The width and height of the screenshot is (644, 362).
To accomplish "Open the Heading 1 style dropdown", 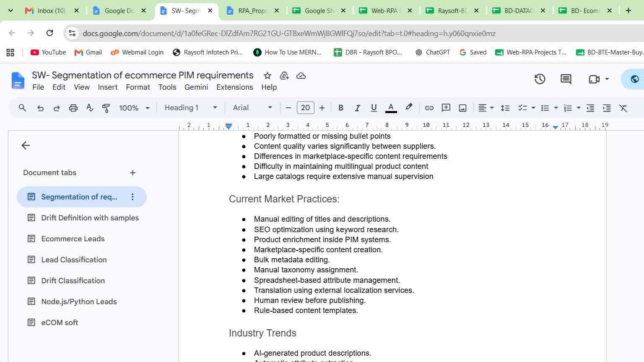I will [191, 108].
